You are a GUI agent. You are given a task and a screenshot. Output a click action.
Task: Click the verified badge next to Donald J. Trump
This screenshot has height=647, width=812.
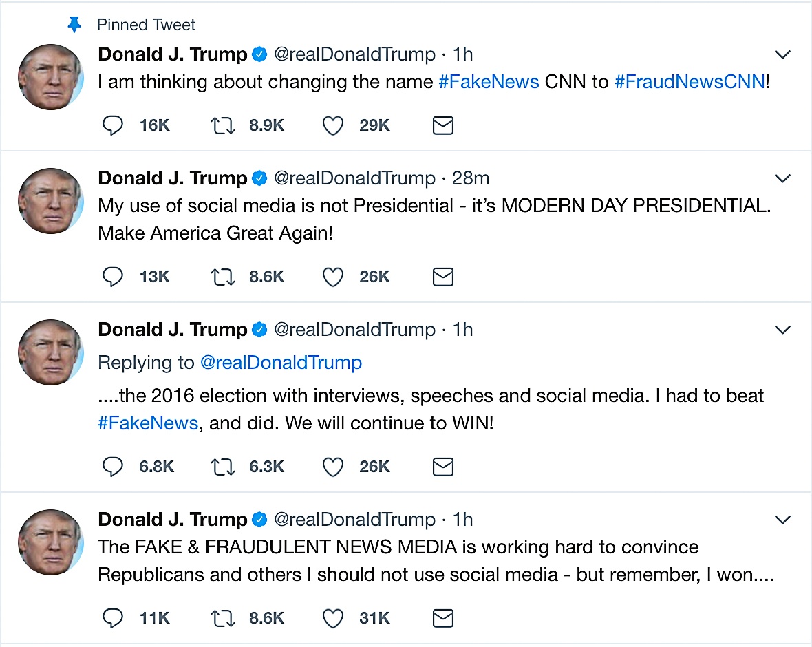[259, 54]
